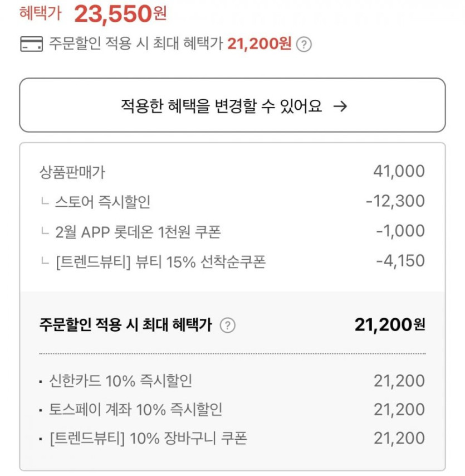This screenshot has width=465, height=476.
Task: Click the arrow icon in benefit change button
Action: (339, 106)
